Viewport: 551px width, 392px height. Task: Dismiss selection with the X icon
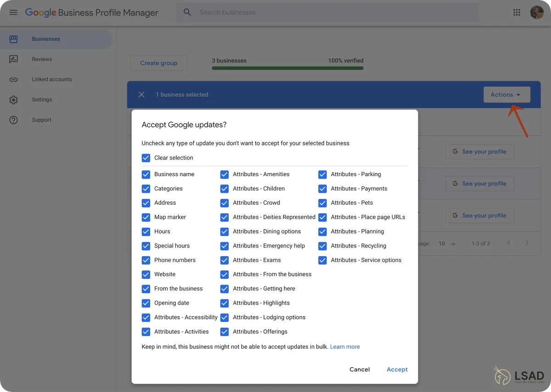[141, 95]
